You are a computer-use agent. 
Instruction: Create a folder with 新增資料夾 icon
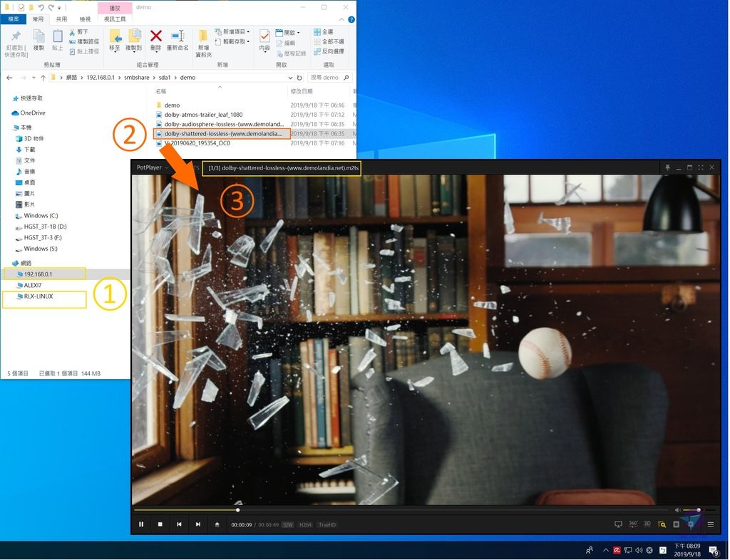(203, 36)
